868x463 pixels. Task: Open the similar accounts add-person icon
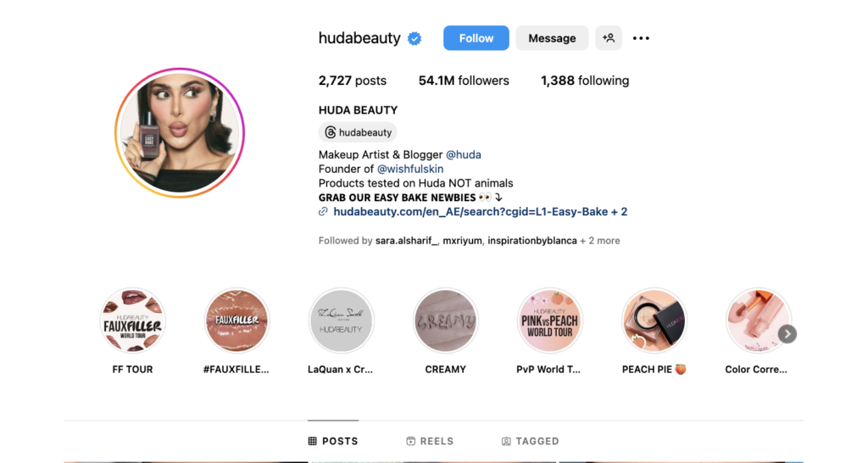[x=609, y=38]
